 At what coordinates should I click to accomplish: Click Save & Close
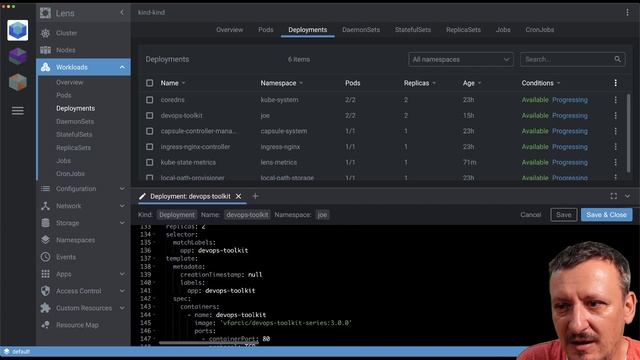(x=607, y=215)
